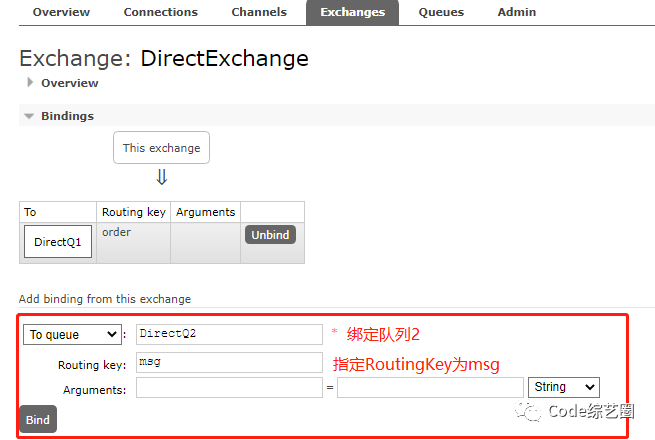Open the To queue dropdown
This screenshot has width=655, height=440.
point(72,334)
